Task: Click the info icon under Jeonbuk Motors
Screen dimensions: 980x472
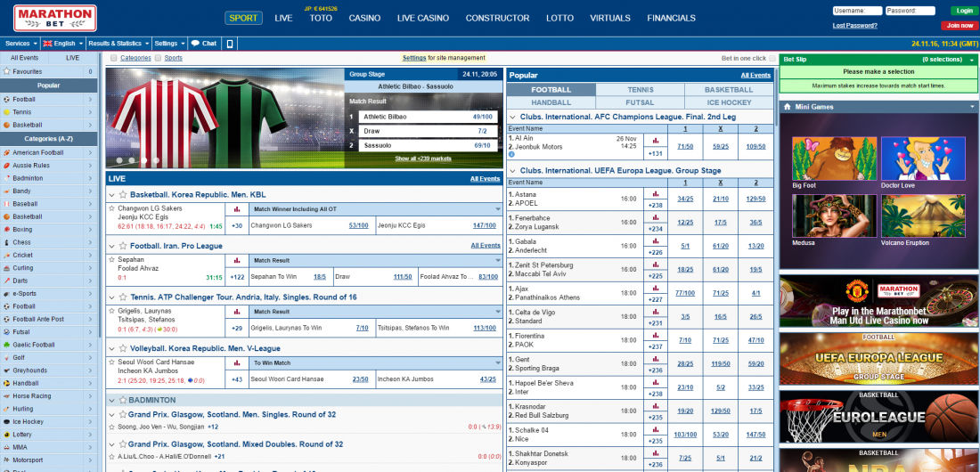Action: pyautogui.click(x=511, y=154)
